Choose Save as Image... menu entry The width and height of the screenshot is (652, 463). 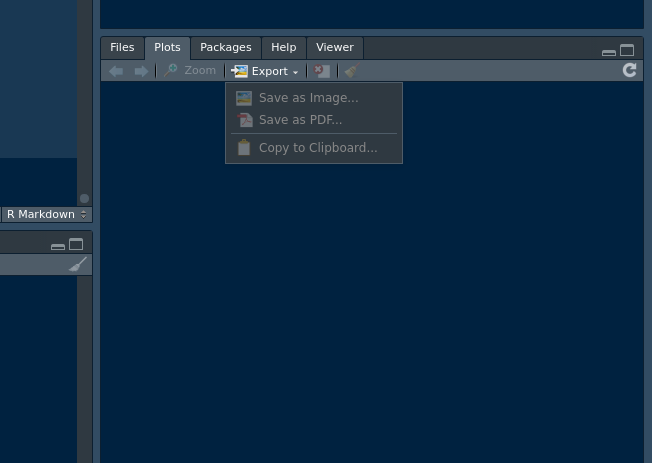pyautogui.click(x=314, y=98)
